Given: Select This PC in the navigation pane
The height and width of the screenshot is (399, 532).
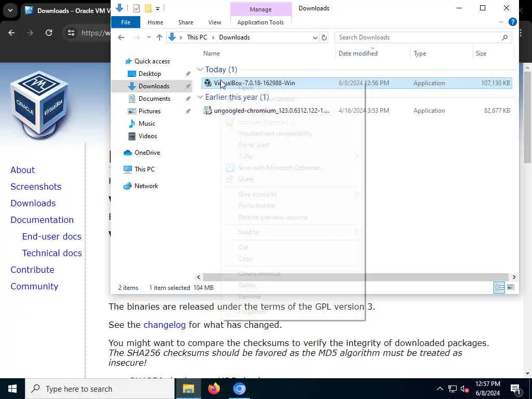Looking at the screenshot, I should (144, 169).
